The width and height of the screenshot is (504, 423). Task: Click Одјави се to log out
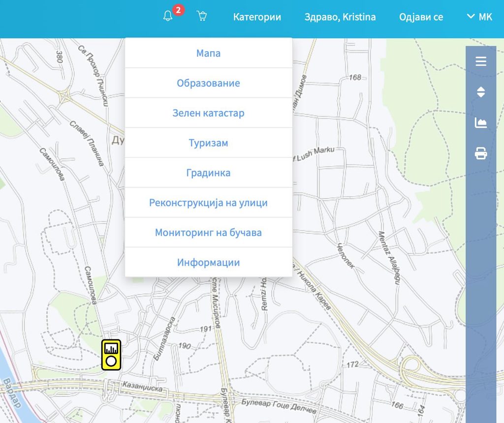click(421, 17)
